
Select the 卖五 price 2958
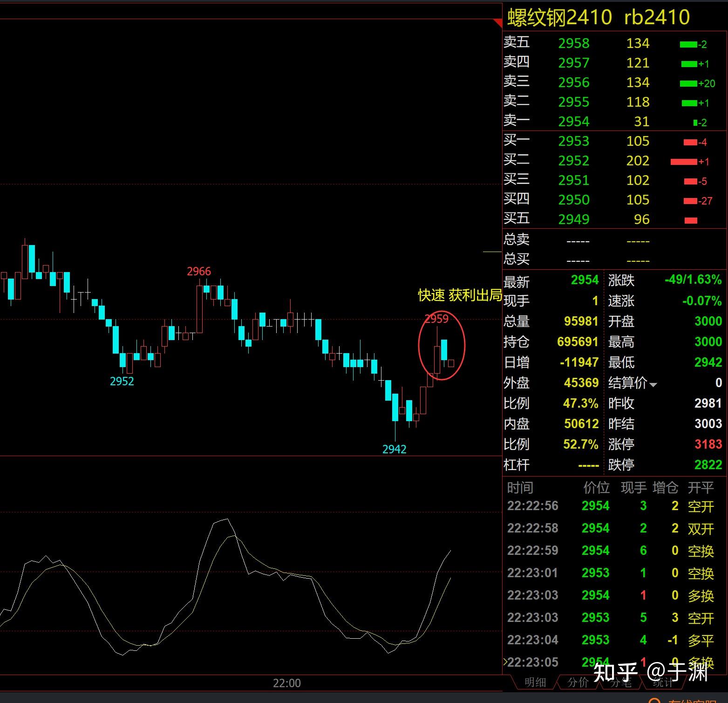(574, 43)
